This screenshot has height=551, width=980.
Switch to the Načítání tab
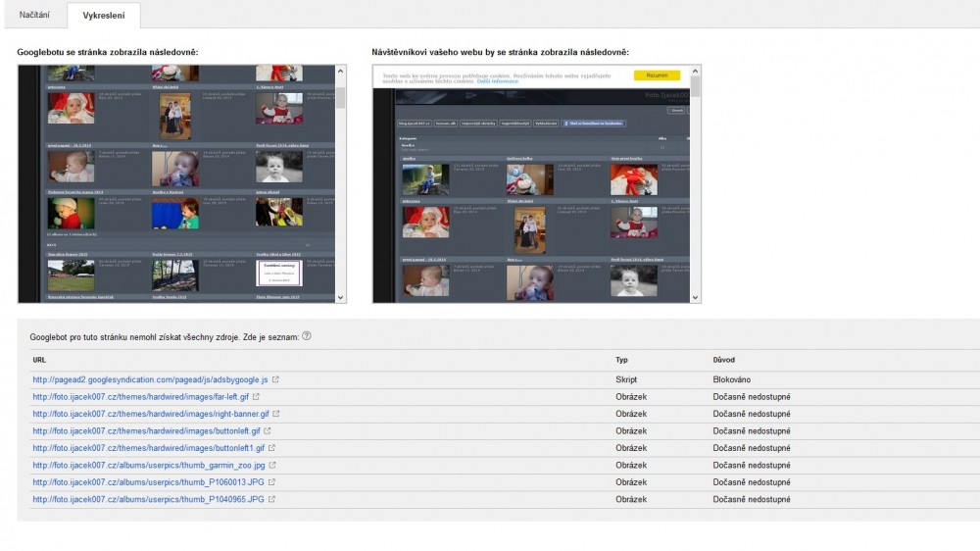click(x=34, y=15)
